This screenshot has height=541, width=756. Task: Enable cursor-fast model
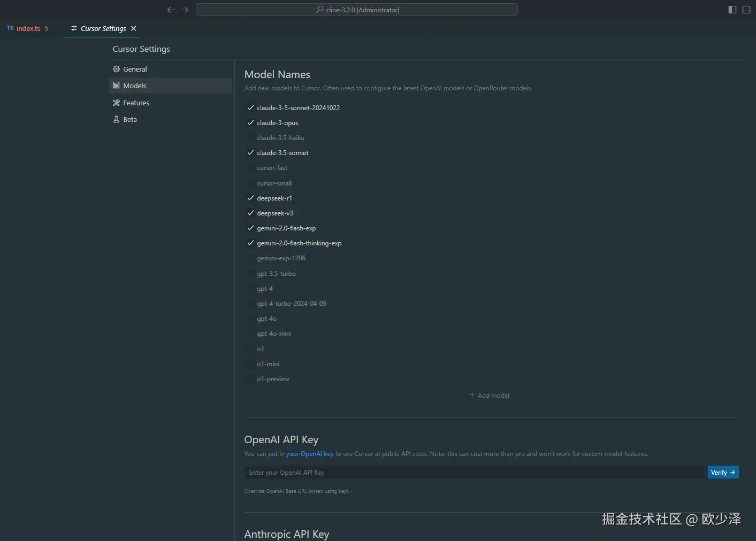(x=250, y=167)
